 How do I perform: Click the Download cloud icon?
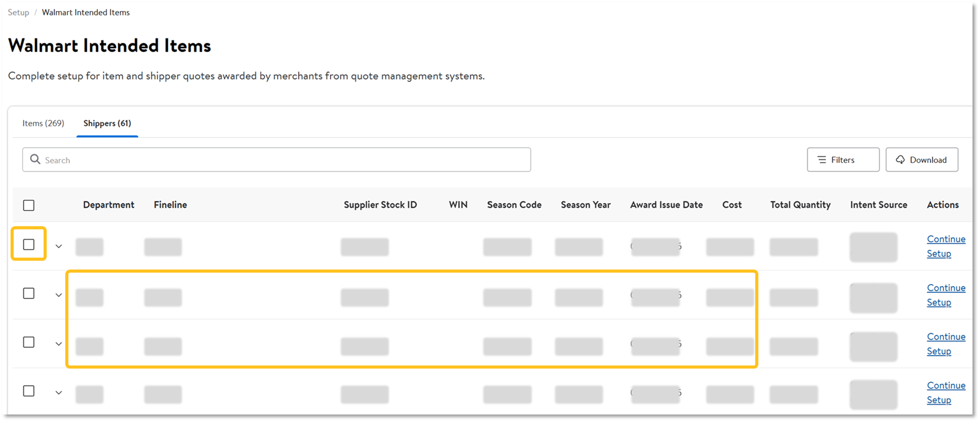coord(900,160)
